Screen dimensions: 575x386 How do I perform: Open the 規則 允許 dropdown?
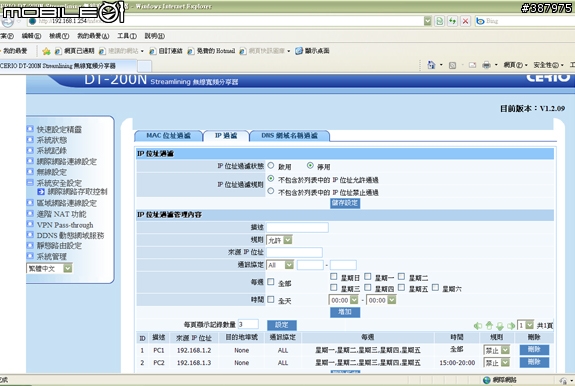tap(279, 240)
